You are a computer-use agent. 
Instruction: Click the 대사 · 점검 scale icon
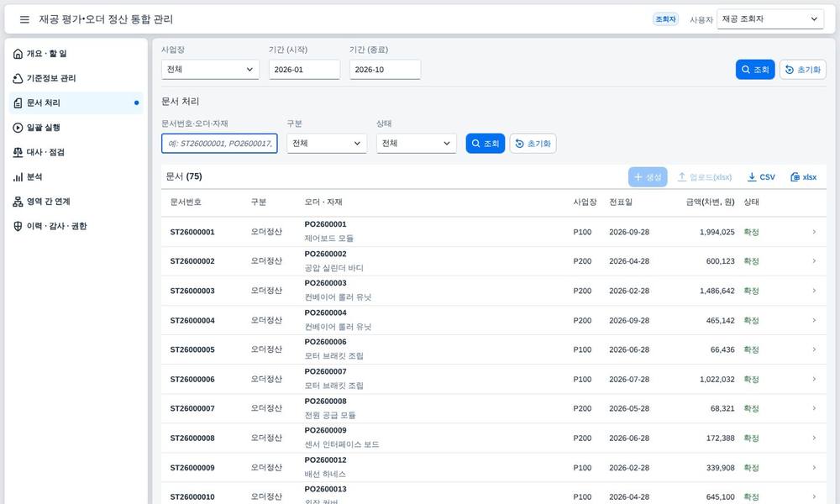[x=18, y=152]
